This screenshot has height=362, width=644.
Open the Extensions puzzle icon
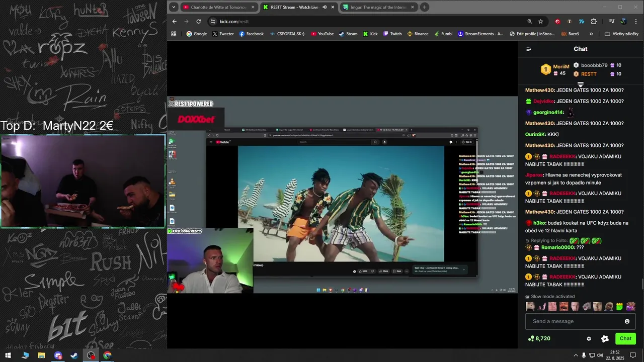click(594, 22)
